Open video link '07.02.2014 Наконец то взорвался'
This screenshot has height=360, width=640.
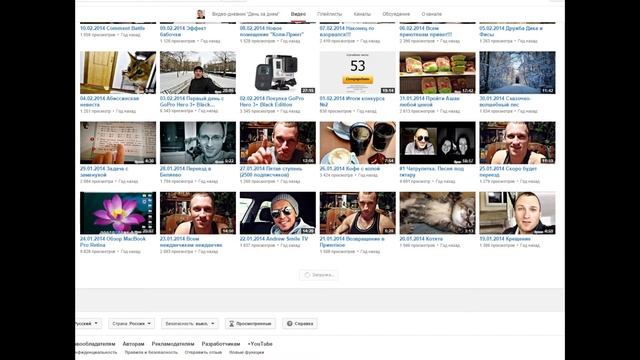tap(347, 31)
